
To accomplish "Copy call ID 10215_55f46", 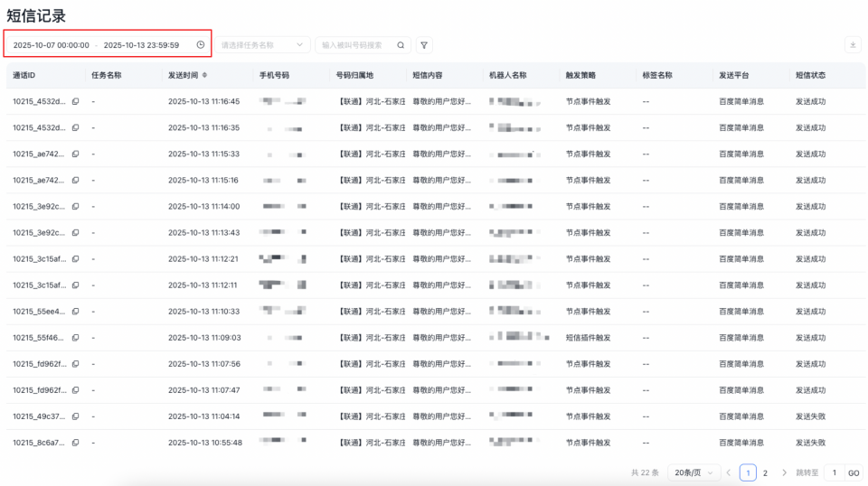I will pyautogui.click(x=75, y=338).
